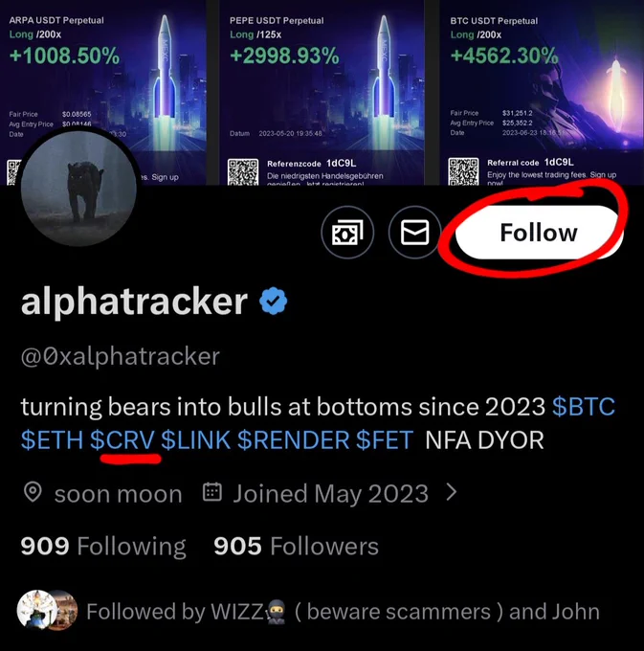
Task: Open the panther profile picture
Action: [78, 188]
